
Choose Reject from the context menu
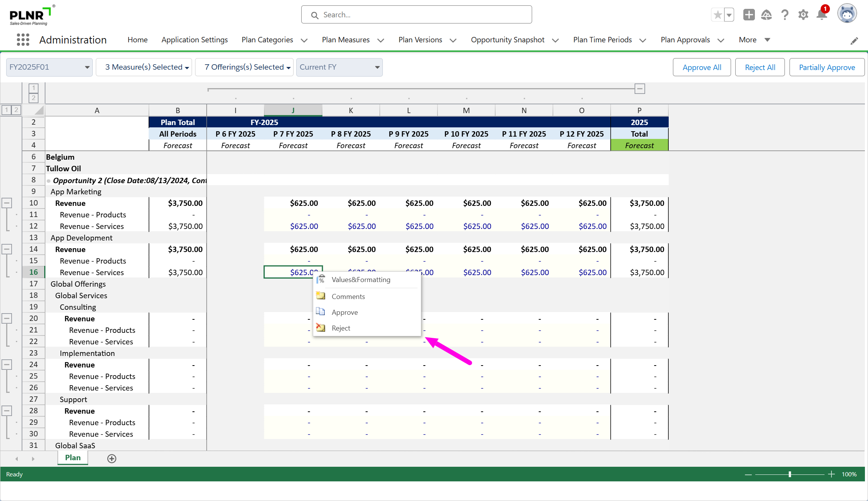click(341, 328)
